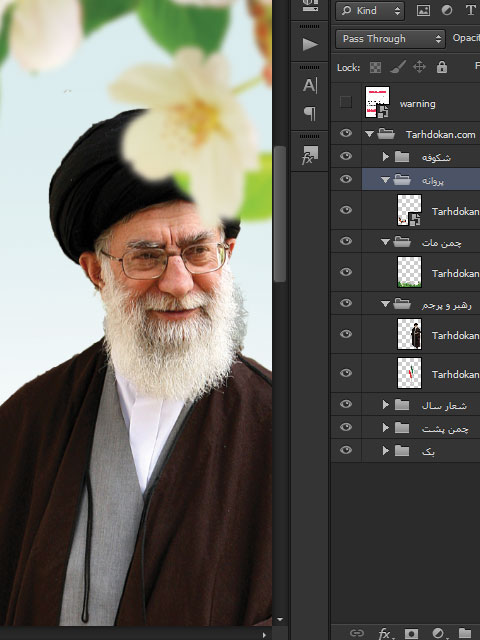Screen dimensions: 480x640
Task: Hide the چمن پشت group
Action: coord(346,427)
